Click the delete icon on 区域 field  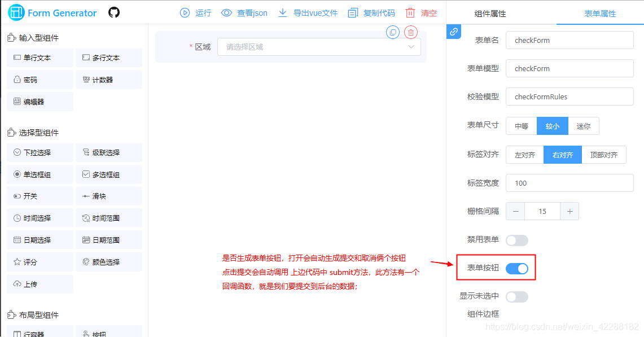pos(411,32)
